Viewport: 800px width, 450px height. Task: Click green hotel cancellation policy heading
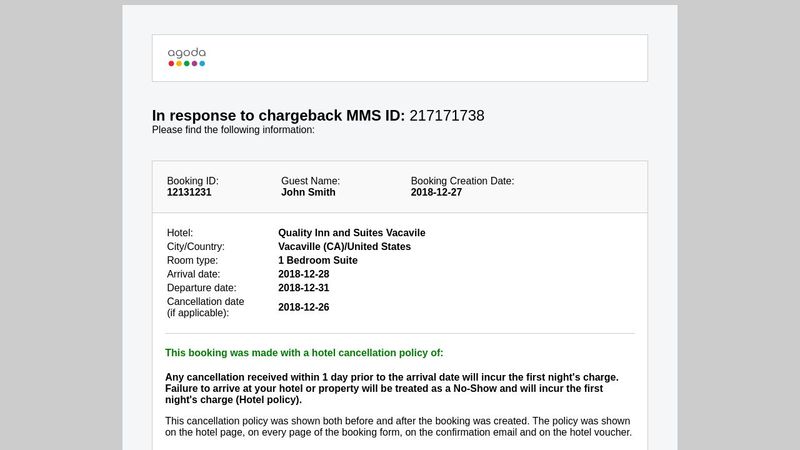304,353
